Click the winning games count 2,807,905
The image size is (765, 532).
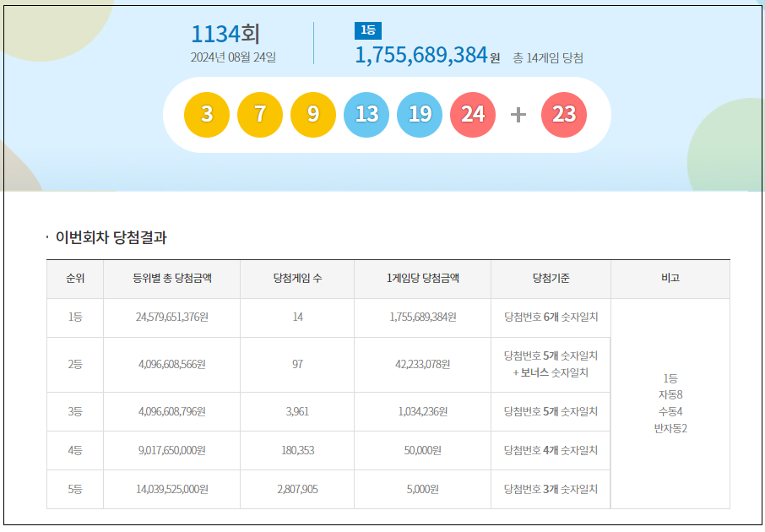[x=297, y=489]
